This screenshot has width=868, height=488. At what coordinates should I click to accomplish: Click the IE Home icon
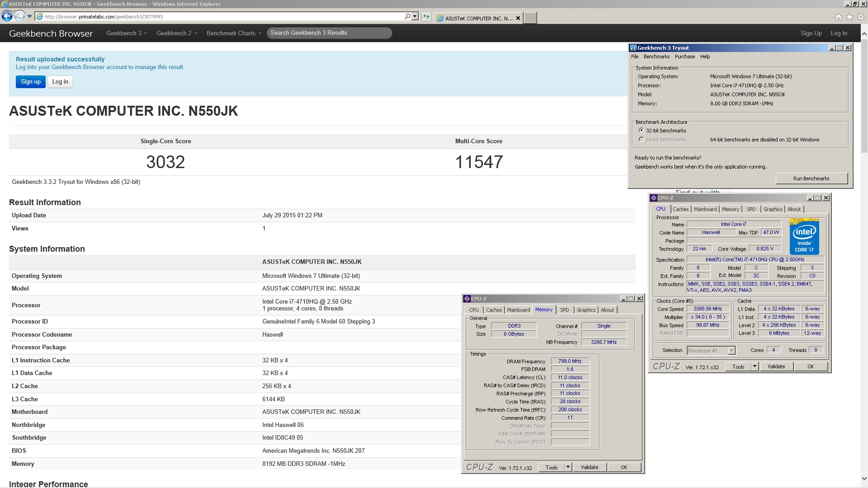[x=839, y=17]
